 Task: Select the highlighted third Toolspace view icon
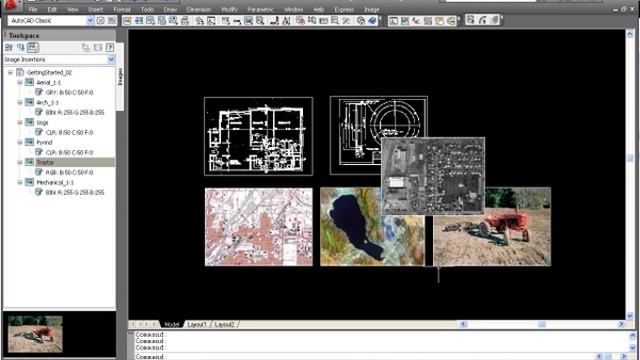33,48
